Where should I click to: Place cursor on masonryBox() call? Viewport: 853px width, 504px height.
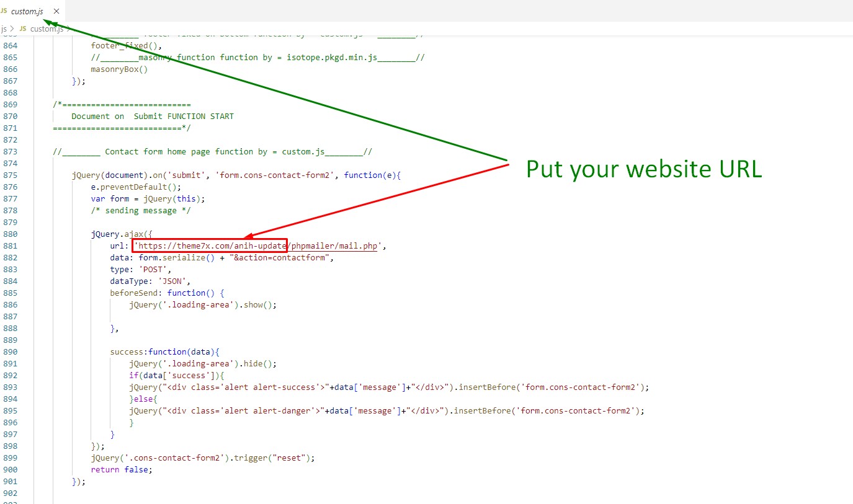coord(119,69)
